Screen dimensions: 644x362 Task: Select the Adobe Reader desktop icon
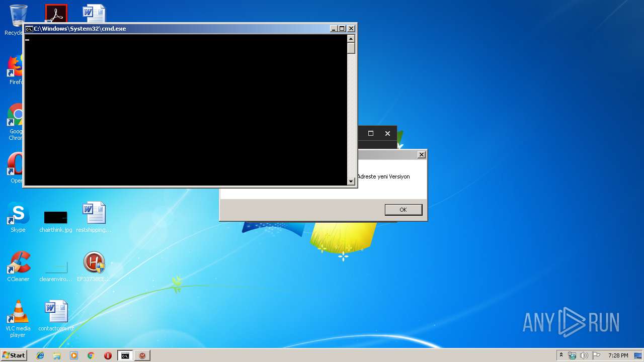tap(56, 14)
